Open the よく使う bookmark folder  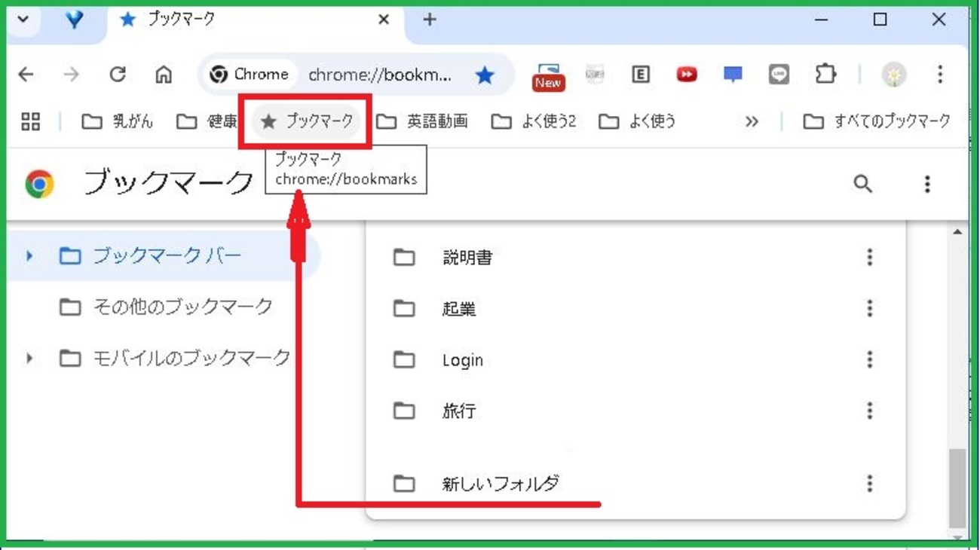click(x=638, y=121)
